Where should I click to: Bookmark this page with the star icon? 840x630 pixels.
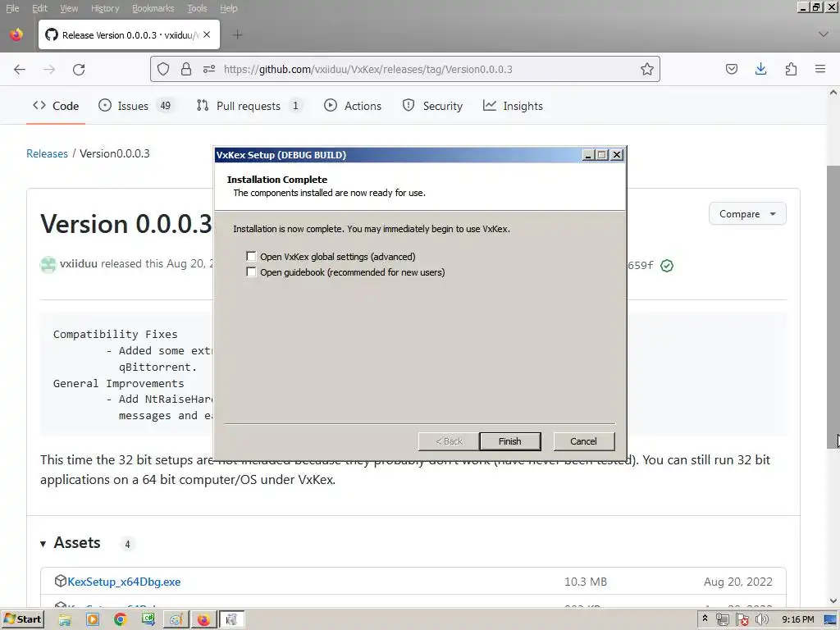point(646,69)
